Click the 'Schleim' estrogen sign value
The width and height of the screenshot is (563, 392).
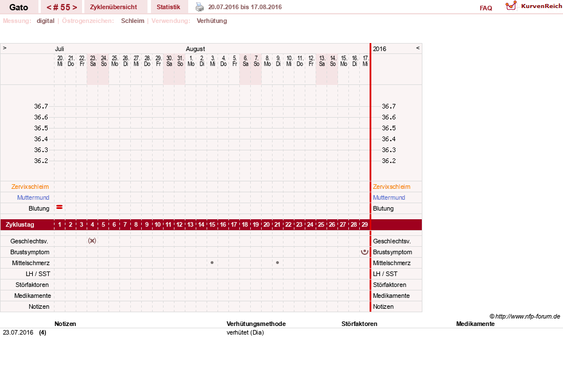coord(133,21)
